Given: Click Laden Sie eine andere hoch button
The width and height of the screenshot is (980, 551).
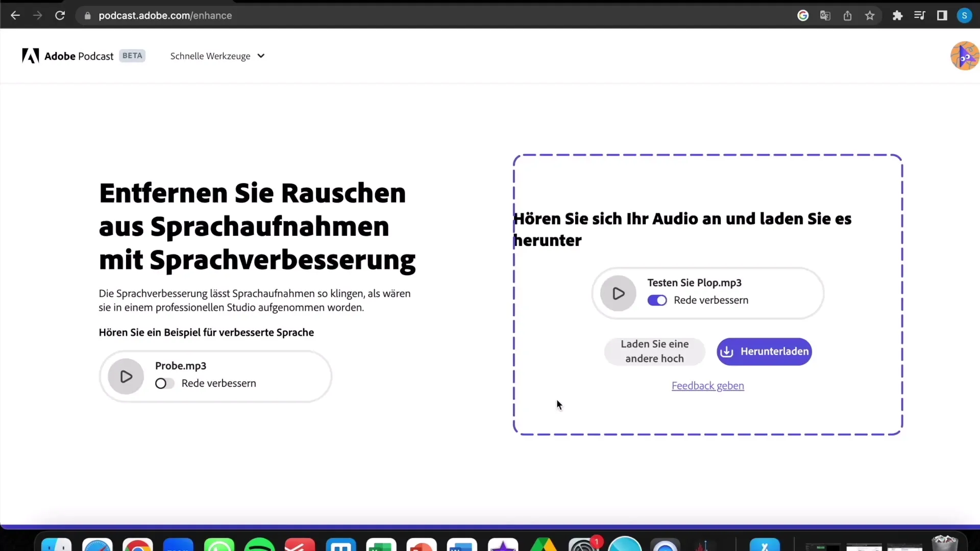Looking at the screenshot, I should click(654, 351).
